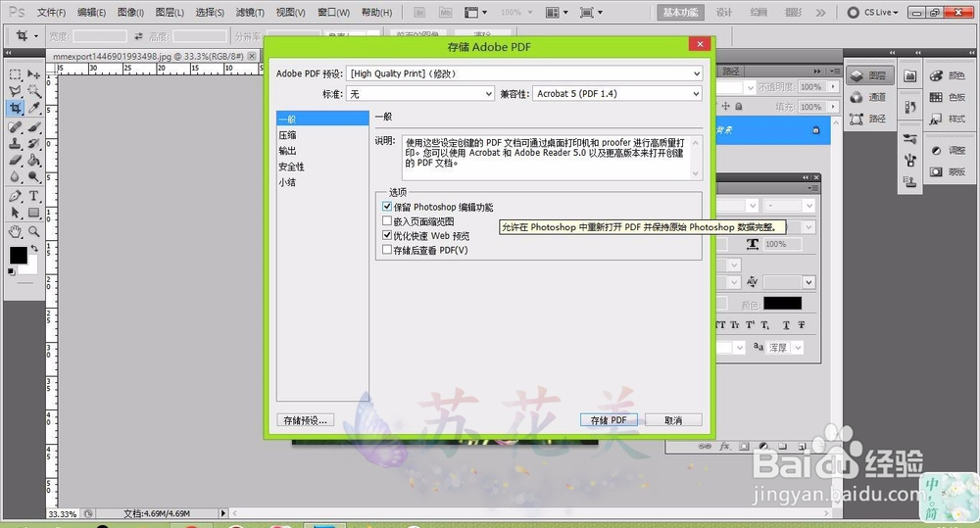The image size is (980, 528).
Task: Open the Color (颜色) panel button
Action: click(949, 75)
